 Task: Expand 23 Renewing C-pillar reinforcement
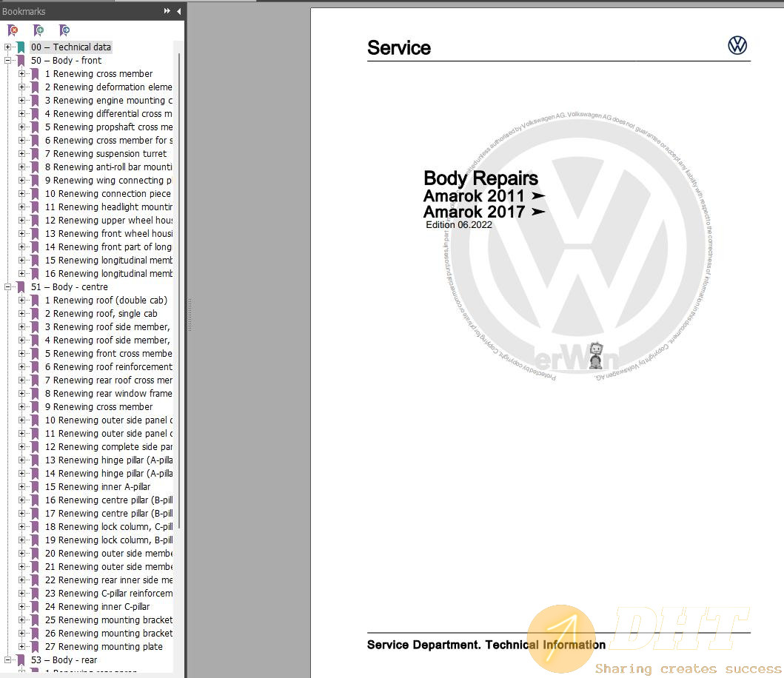(21, 594)
